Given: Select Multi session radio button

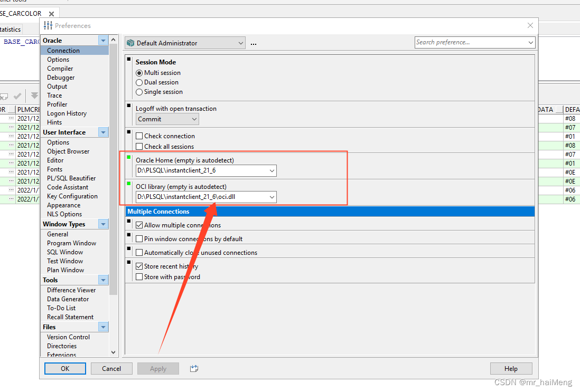Looking at the screenshot, I should [139, 73].
